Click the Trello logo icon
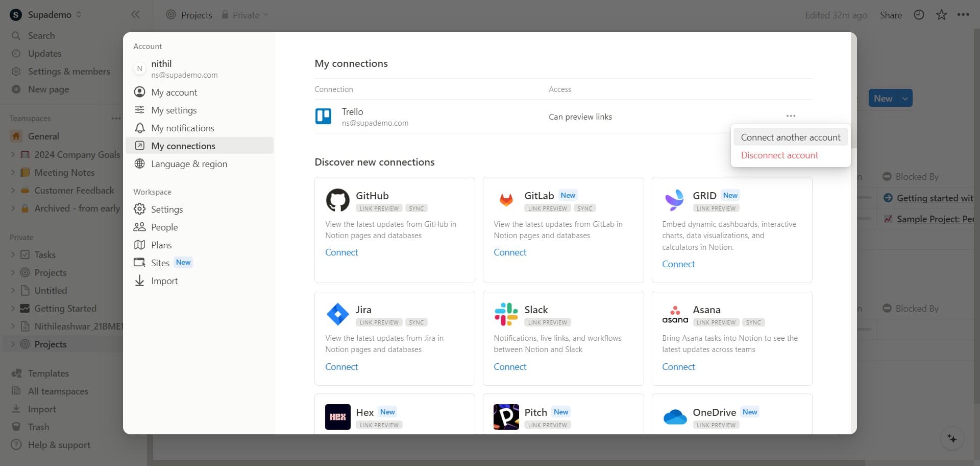Viewport: 980px width, 466px height. [x=323, y=116]
